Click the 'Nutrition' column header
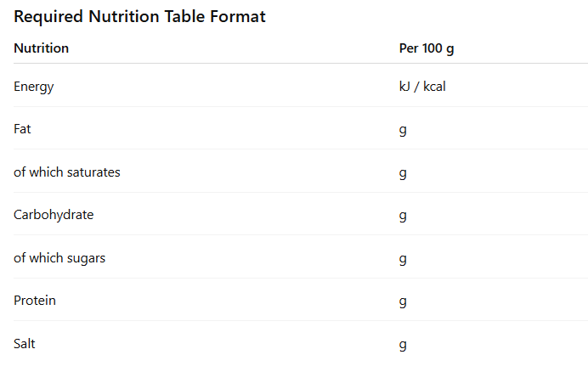 click(41, 48)
